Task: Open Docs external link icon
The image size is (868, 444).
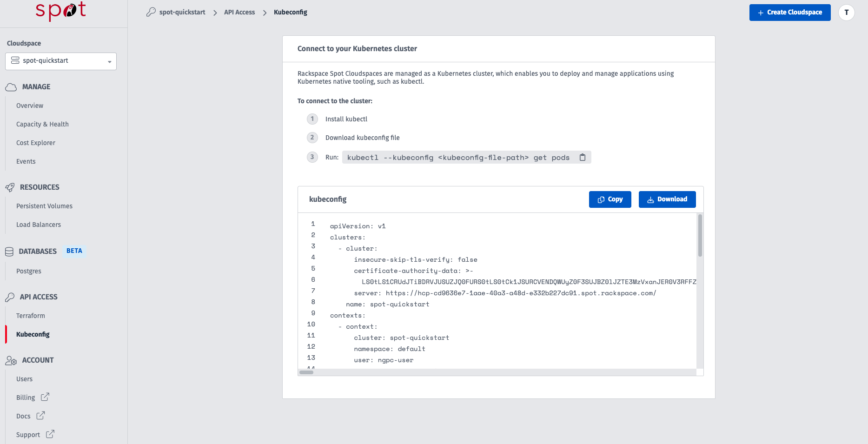Action: [41, 416]
